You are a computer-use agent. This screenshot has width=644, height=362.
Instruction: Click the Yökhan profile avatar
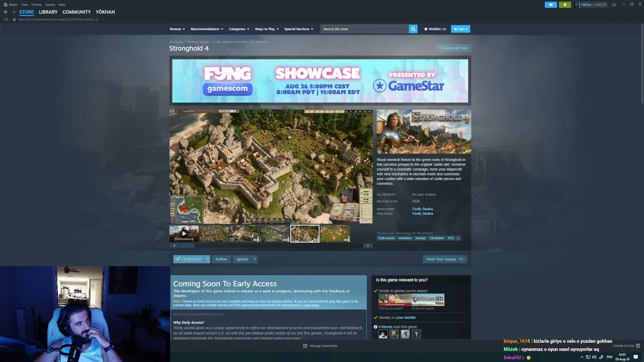click(577, 5)
